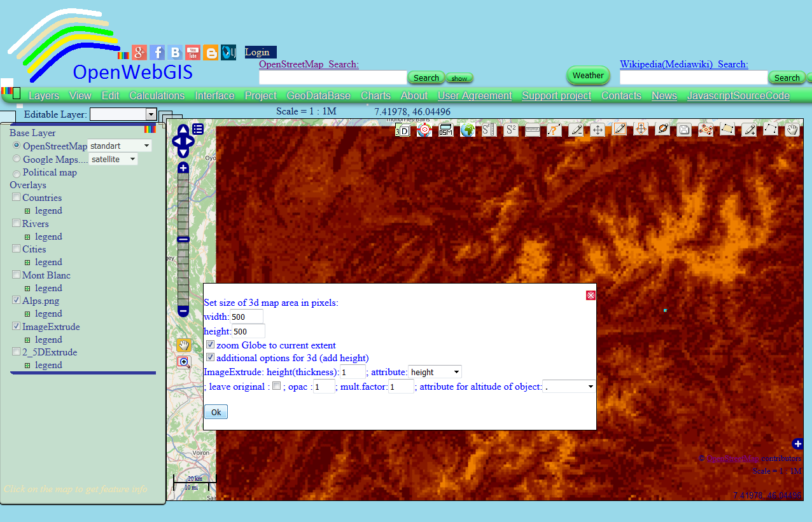Choose the line query question-mark tool
This screenshot has height=522, width=812.
554,130
